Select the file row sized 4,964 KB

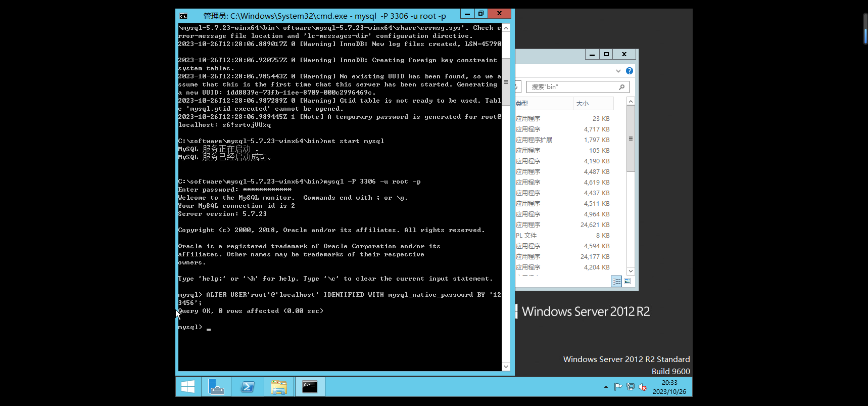(564, 214)
